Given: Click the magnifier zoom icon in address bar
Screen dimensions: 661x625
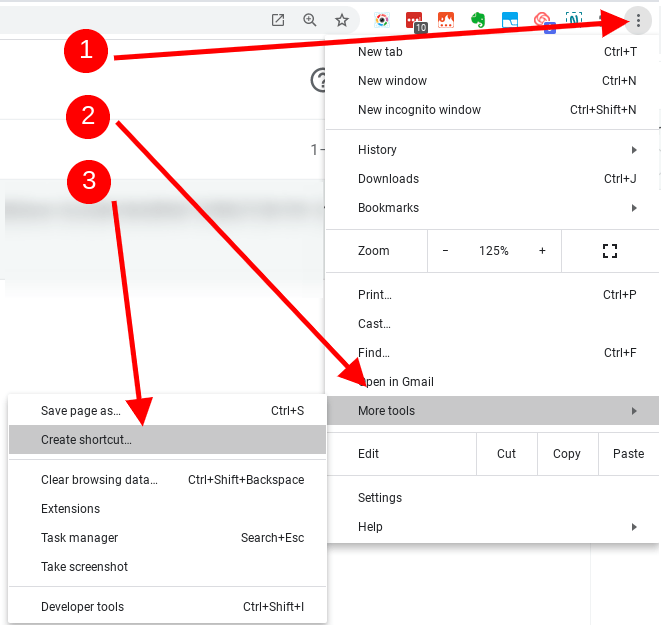Looking at the screenshot, I should tap(310, 20).
